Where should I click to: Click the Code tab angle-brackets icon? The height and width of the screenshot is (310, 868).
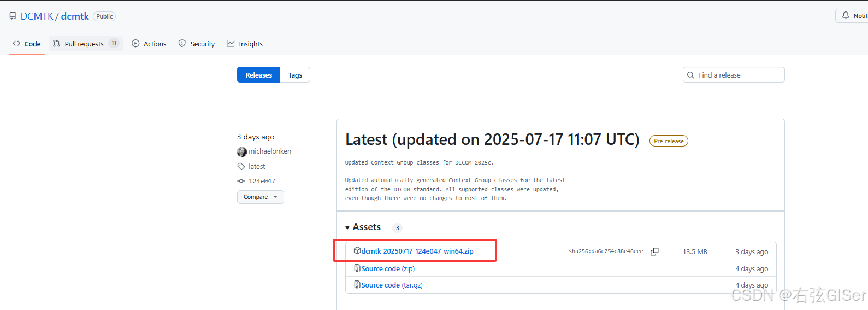click(x=16, y=44)
